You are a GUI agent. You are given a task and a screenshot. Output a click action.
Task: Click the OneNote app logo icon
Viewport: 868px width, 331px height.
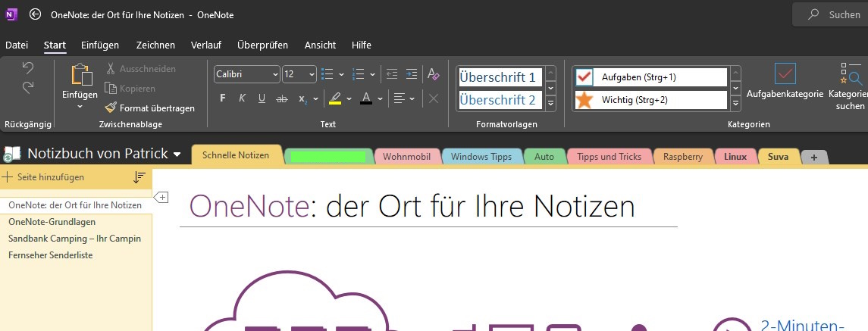(x=11, y=15)
